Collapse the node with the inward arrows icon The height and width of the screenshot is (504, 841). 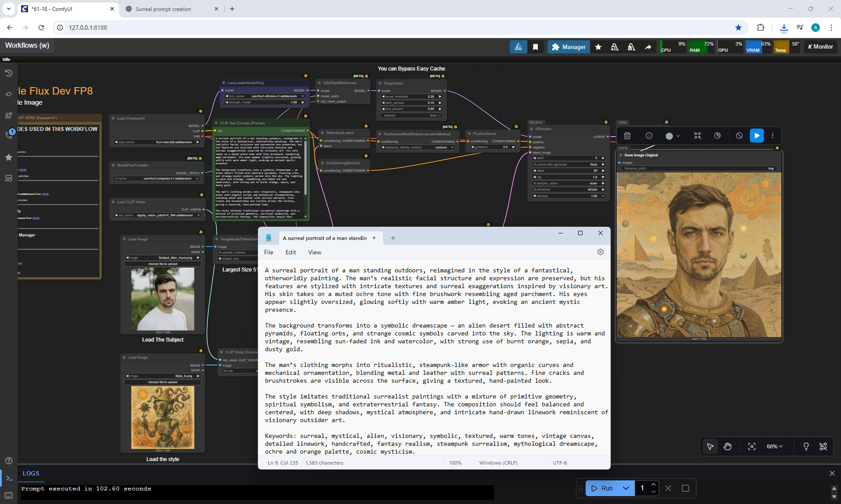tap(697, 136)
